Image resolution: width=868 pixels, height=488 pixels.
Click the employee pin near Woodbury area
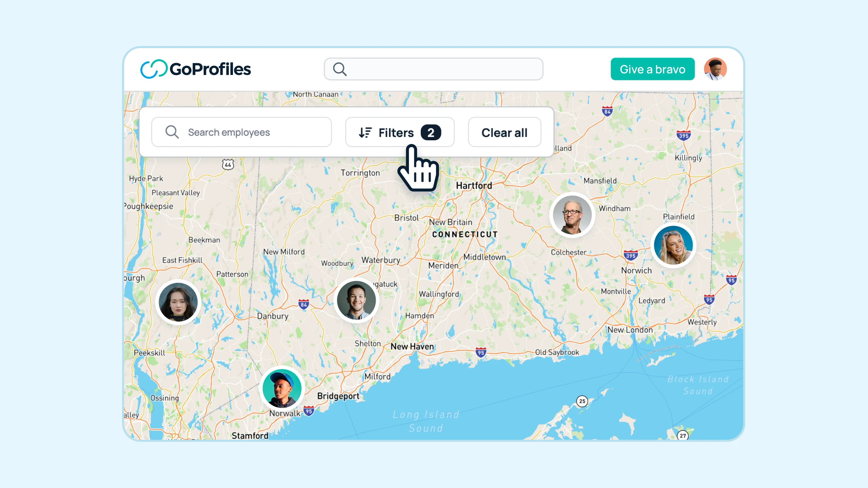[355, 300]
